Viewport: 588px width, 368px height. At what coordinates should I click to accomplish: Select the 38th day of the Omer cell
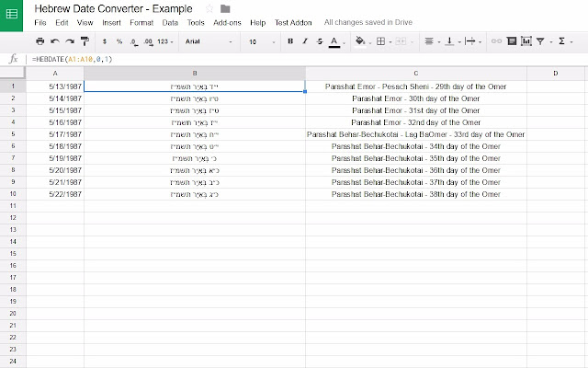click(x=416, y=194)
